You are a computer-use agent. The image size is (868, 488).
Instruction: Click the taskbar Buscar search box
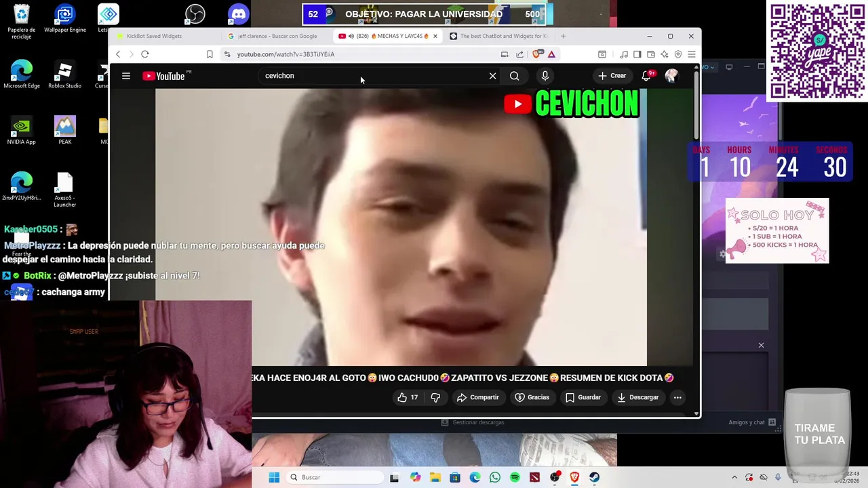coord(334,477)
